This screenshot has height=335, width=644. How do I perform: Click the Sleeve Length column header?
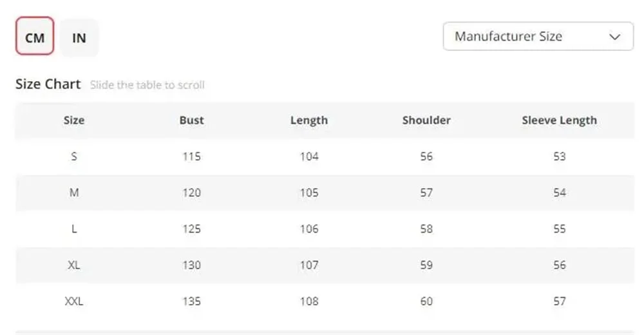559,120
